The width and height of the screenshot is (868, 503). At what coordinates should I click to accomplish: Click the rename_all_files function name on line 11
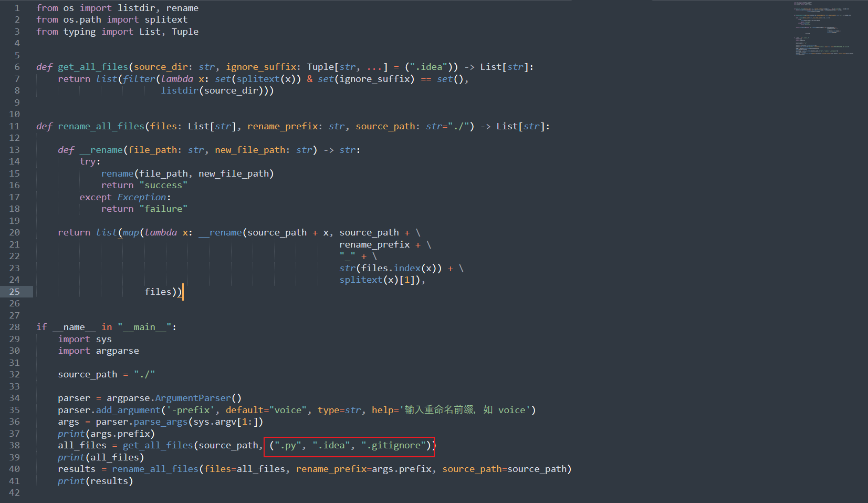click(x=101, y=126)
